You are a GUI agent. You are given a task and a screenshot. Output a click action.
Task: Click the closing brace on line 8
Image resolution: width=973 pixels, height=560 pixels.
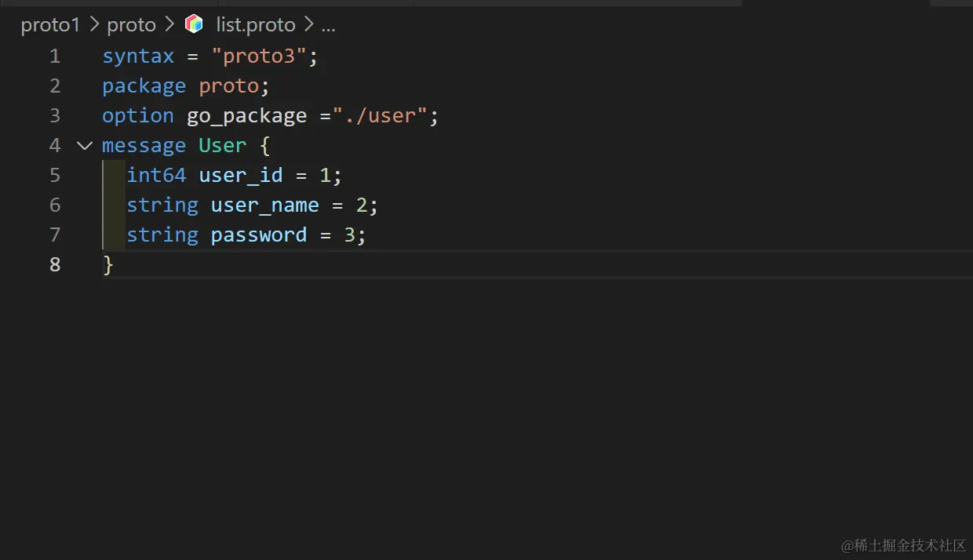coord(108,265)
